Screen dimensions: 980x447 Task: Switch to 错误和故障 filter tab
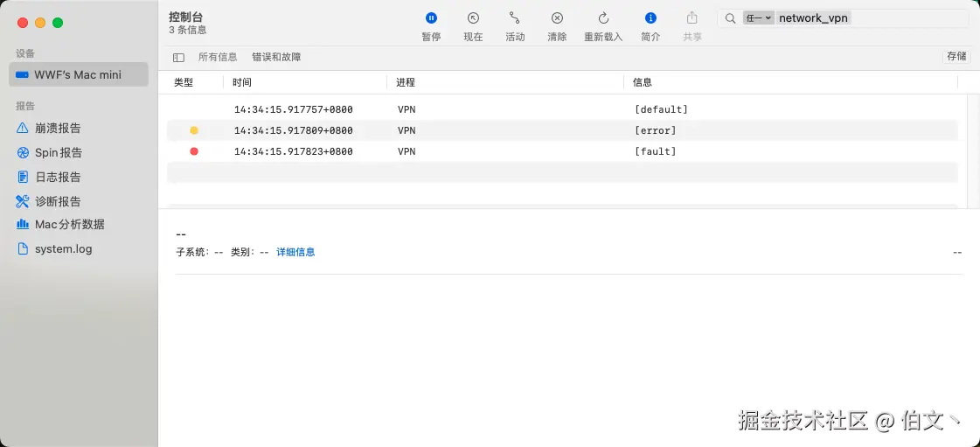(276, 57)
